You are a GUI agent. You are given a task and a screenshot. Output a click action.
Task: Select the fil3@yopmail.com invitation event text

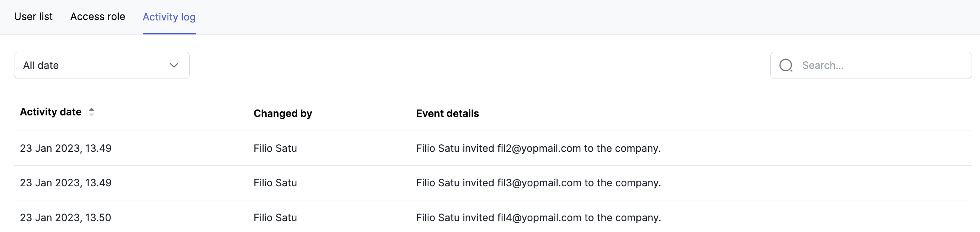coord(538,183)
